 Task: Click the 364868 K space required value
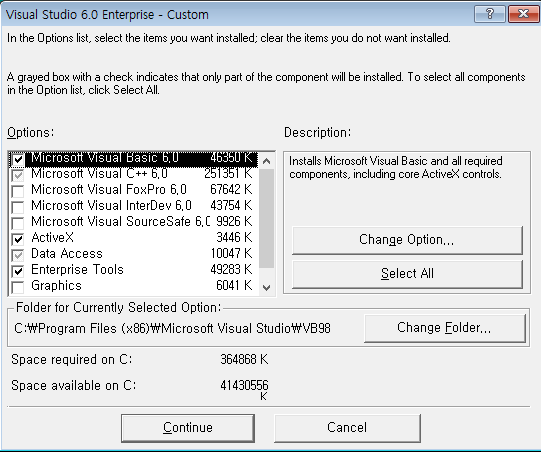point(244,360)
